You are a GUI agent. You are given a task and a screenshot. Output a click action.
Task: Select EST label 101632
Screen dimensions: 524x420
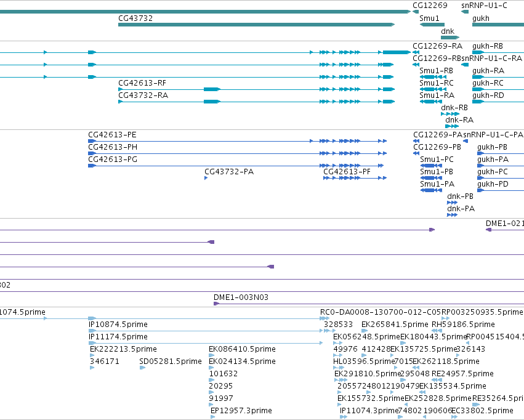pyautogui.click(x=224, y=374)
